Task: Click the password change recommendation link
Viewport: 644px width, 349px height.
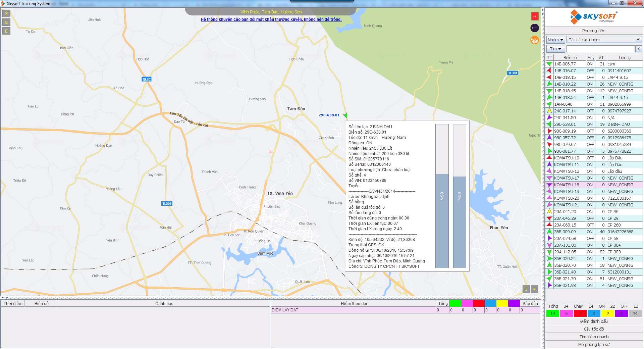Action: click(271, 19)
